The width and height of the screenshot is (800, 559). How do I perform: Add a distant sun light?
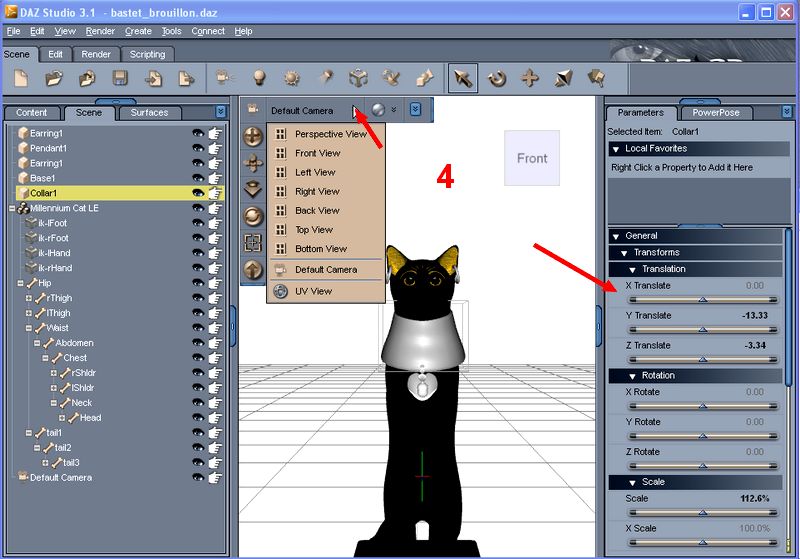click(292, 79)
